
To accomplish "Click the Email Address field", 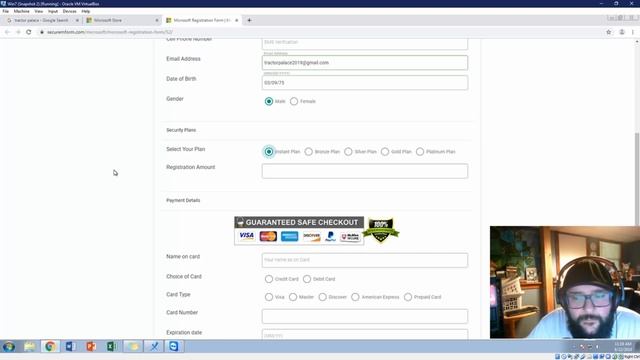I will pyautogui.click(x=365, y=63).
